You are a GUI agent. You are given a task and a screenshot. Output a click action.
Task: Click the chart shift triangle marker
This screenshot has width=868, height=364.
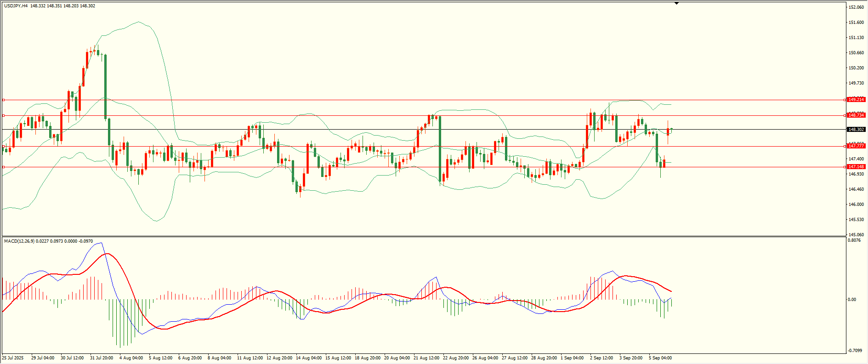coord(676,3)
